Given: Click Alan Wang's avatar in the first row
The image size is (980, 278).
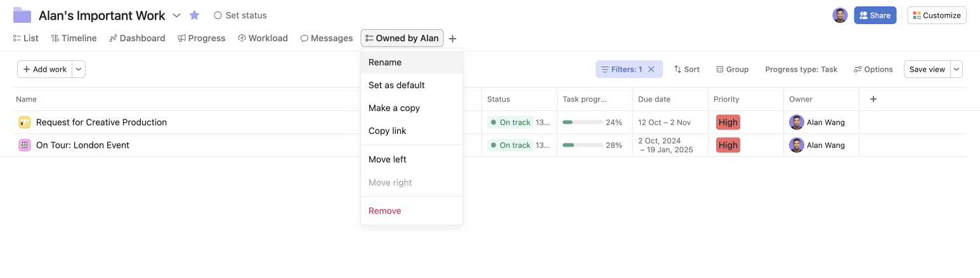Looking at the screenshot, I should tap(796, 122).
